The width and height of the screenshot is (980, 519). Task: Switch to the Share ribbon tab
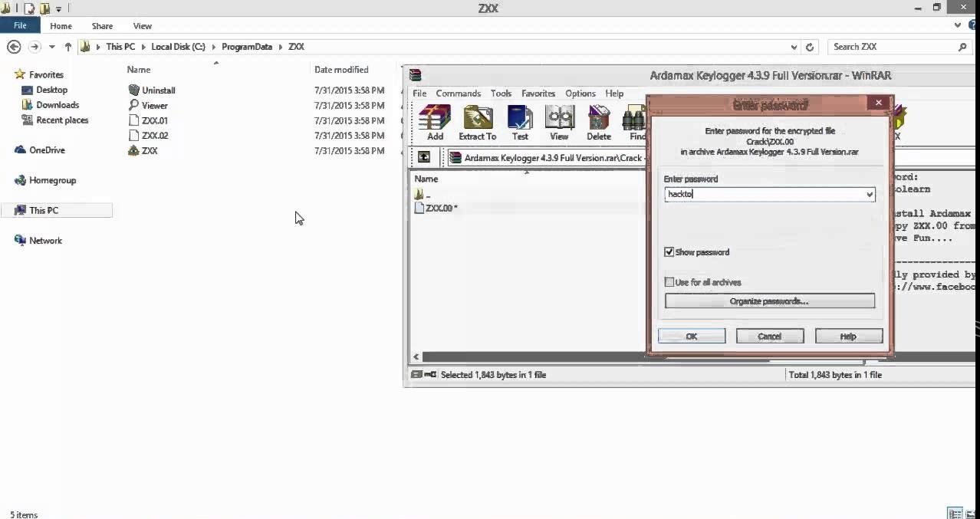[102, 25]
